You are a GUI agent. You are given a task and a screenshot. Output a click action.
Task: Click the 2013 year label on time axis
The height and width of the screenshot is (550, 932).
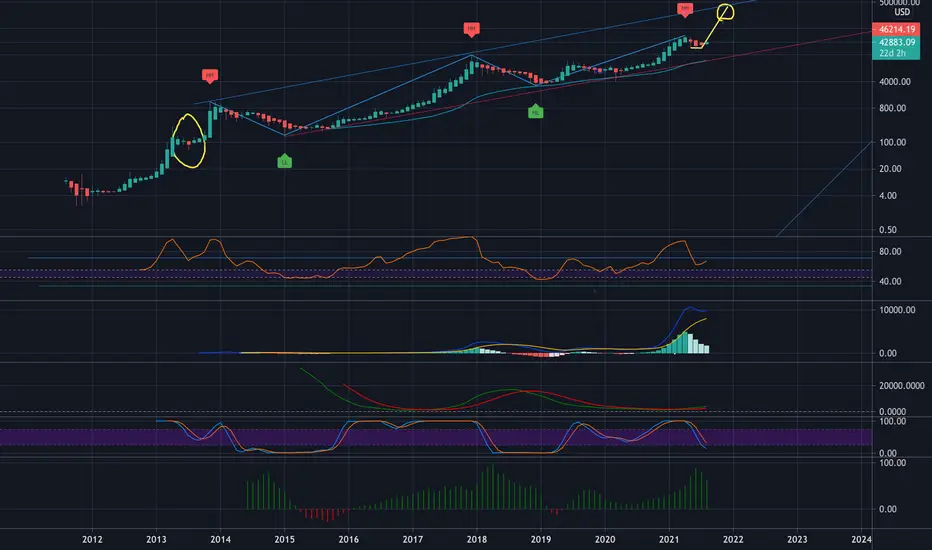click(x=156, y=540)
